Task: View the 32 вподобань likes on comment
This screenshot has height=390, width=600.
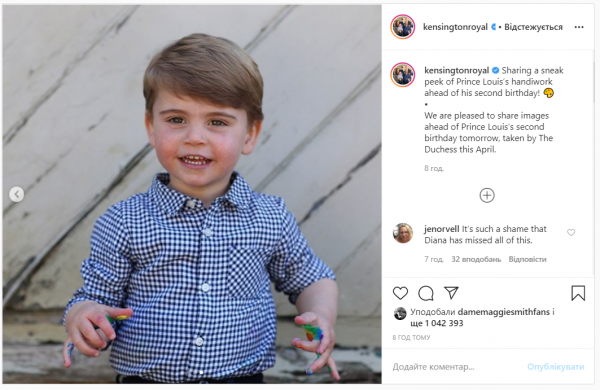Action: 476,259
